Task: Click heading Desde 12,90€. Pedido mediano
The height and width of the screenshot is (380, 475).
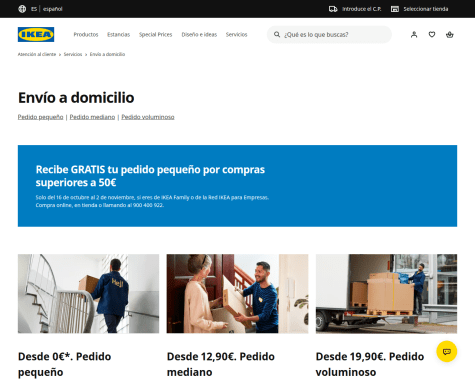Action: (x=221, y=364)
